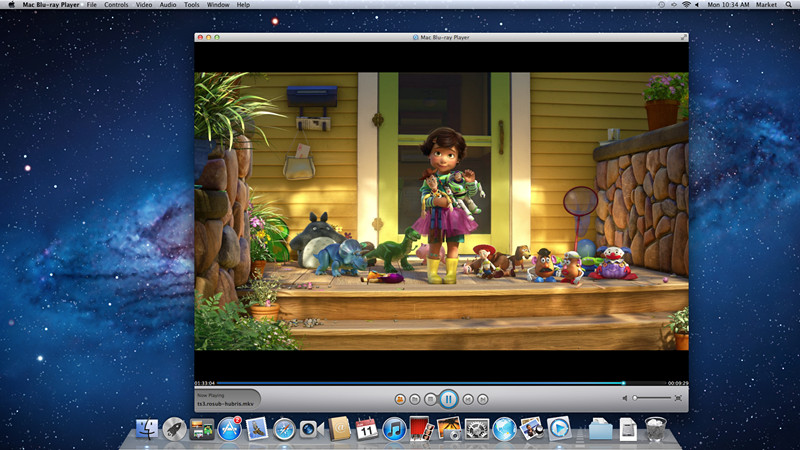Click the stop playback button
The height and width of the screenshot is (450, 800).
430,399
